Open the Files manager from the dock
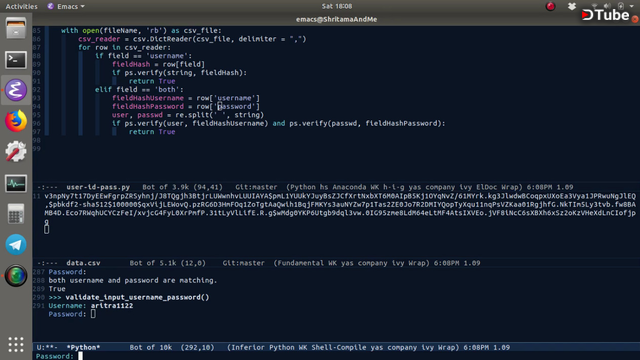This screenshot has height=360, width=640. [16, 29]
